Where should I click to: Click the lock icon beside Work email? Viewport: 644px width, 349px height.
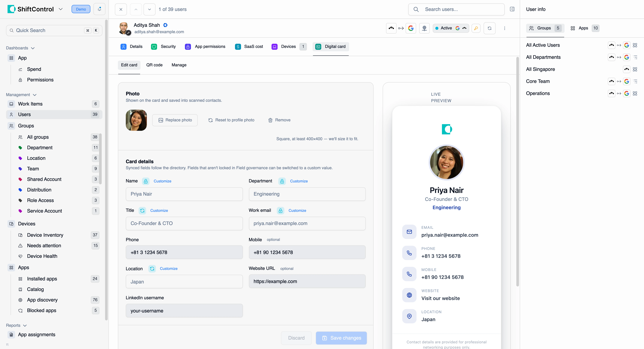280,211
